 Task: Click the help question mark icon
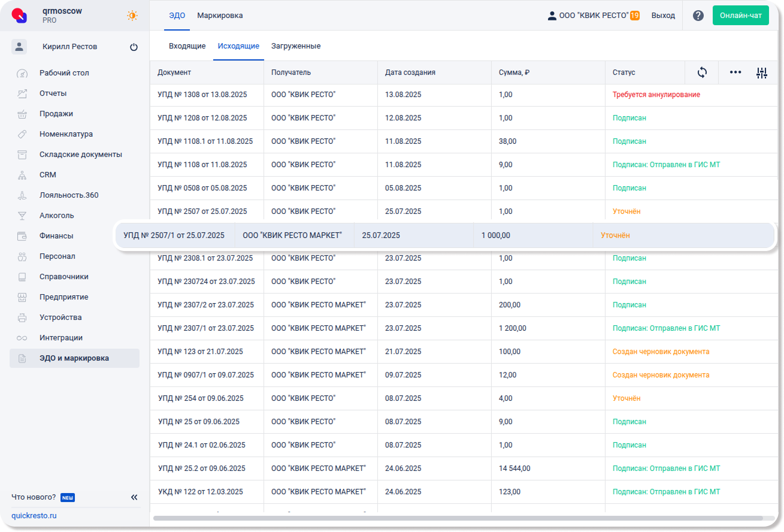698,16
